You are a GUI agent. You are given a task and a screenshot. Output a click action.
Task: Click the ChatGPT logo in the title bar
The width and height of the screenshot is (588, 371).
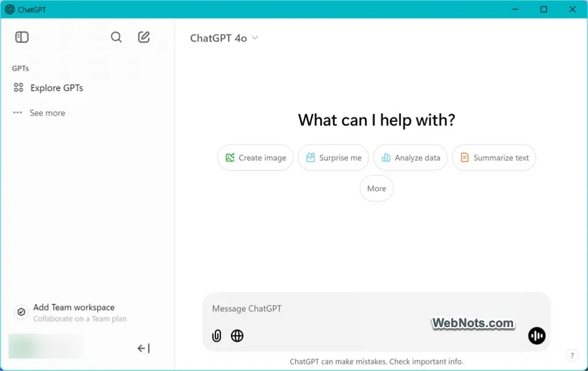click(x=10, y=9)
